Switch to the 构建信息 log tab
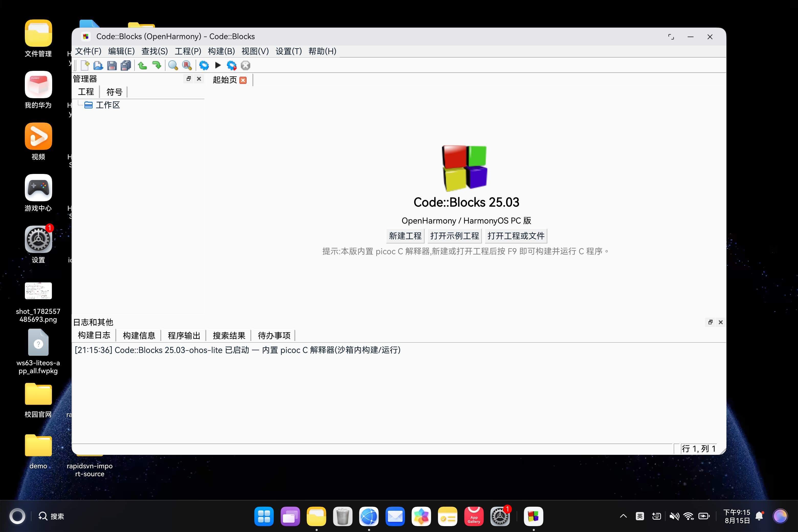798x532 pixels. click(x=139, y=336)
